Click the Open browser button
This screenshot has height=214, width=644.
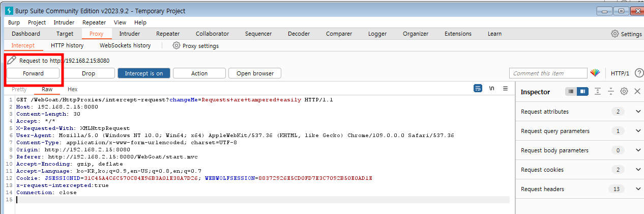click(x=255, y=73)
